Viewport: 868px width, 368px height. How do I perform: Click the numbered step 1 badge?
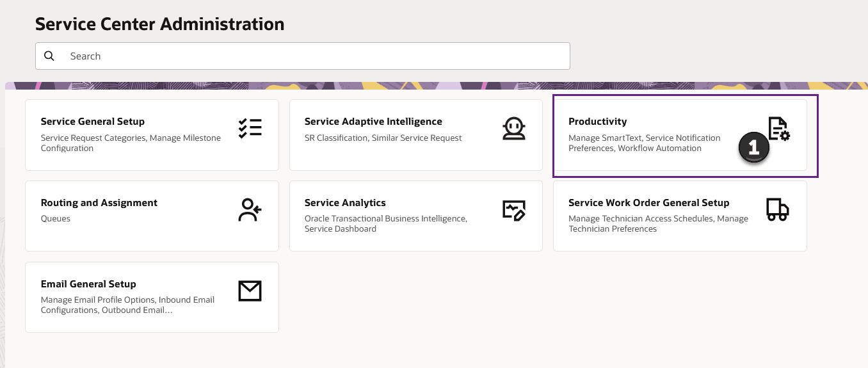(x=754, y=148)
